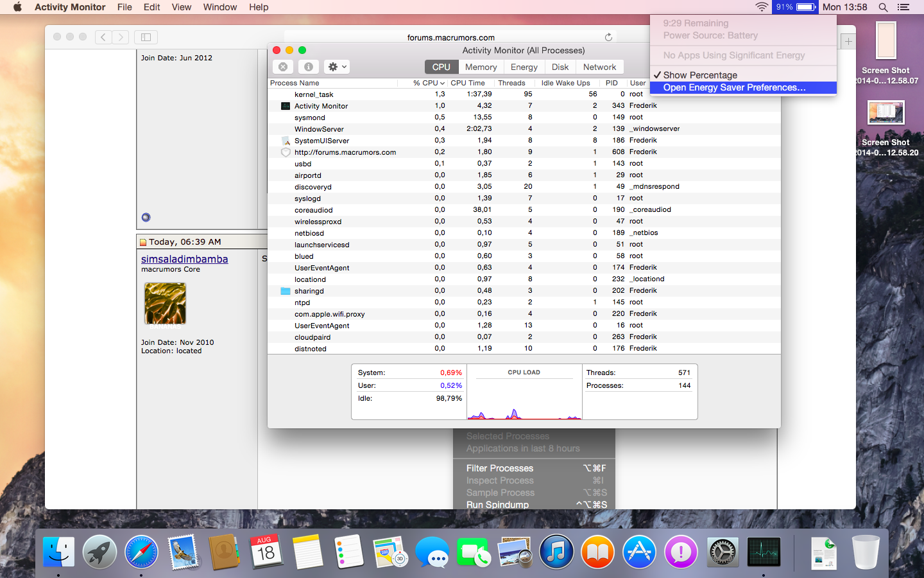Image resolution: width=924 pixels, height=578 pixels.
Task: Sort by the % CPU column header
Action: click(422, 83)
